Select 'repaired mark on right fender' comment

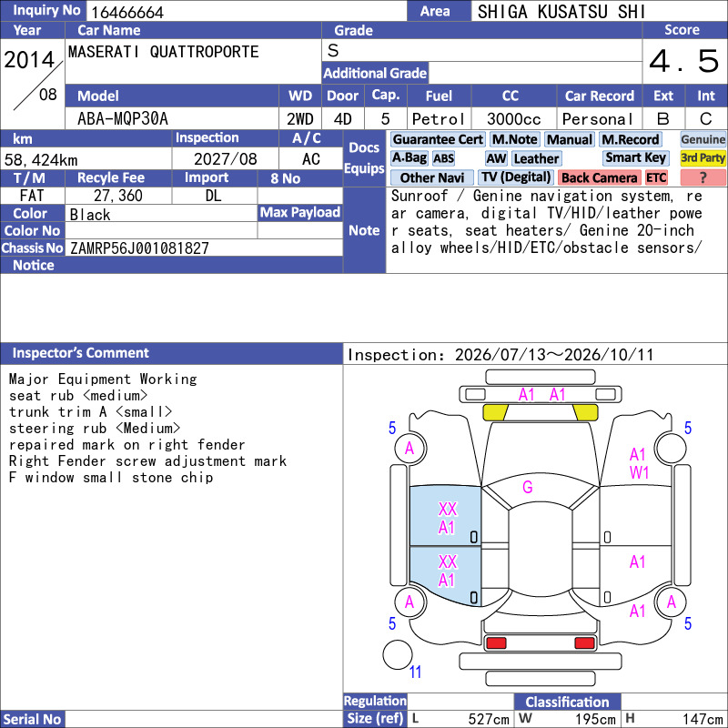[126, 444]
